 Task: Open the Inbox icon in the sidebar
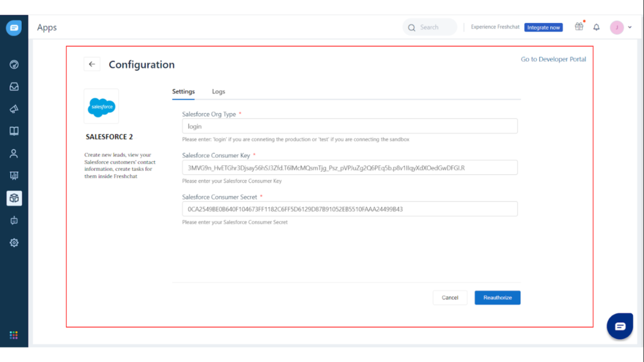pos(14,86)
